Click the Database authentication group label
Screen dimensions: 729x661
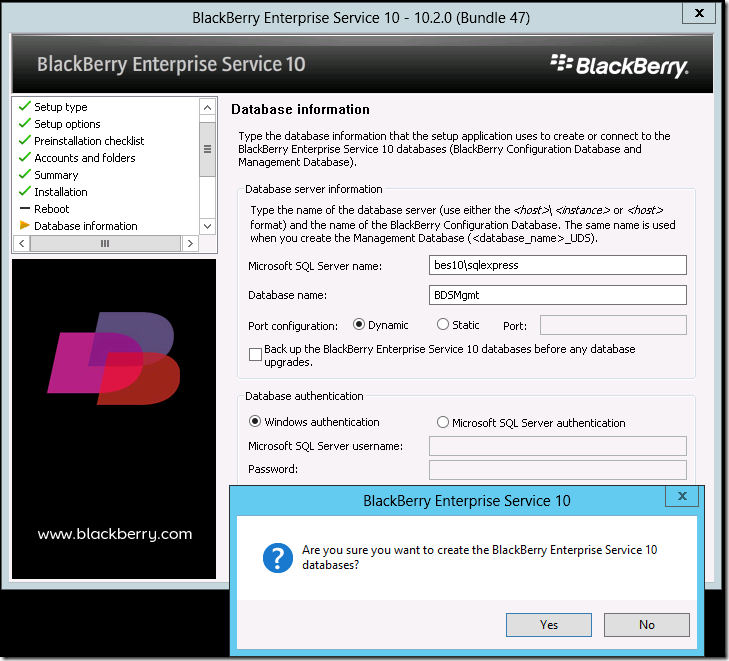[x=304, y=396]
